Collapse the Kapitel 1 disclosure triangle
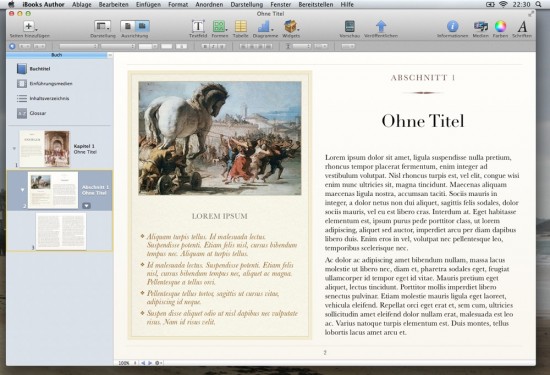This screenshot has width=550, height=375. click(14, 148)
